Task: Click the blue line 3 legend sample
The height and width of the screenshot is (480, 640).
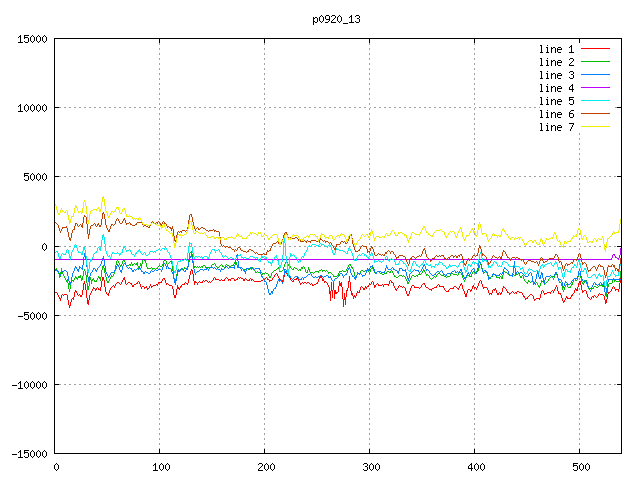Action: (x=596, y=75)
